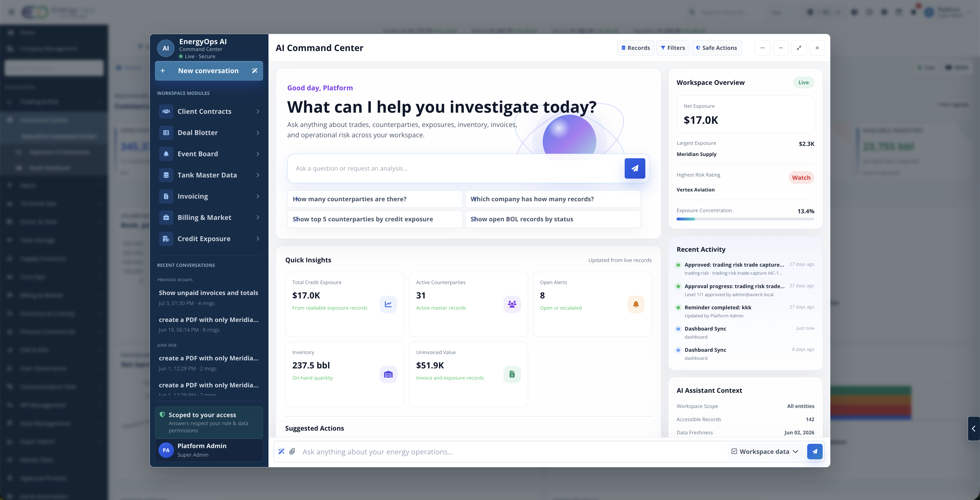Expand the Client Contracts module chevron
The height and width of the screenshot is (500, 980).
pyautogui.click(x=258, y=112)
